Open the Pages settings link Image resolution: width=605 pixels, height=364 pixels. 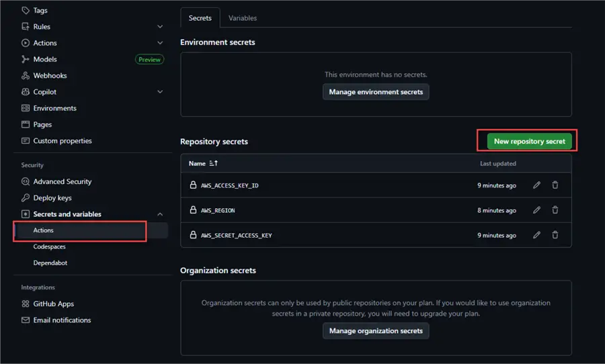click(x=42, y=124)
